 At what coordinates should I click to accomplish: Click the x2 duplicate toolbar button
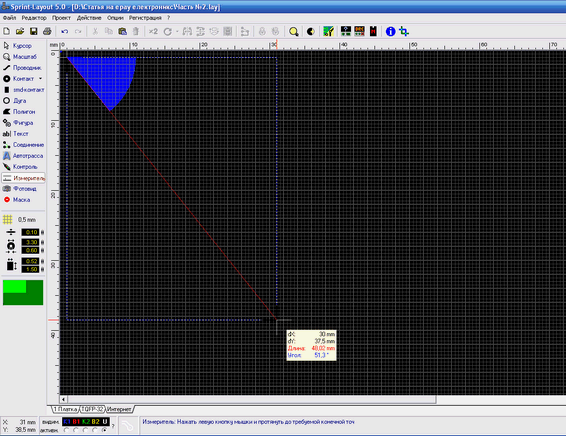point(153,31)
